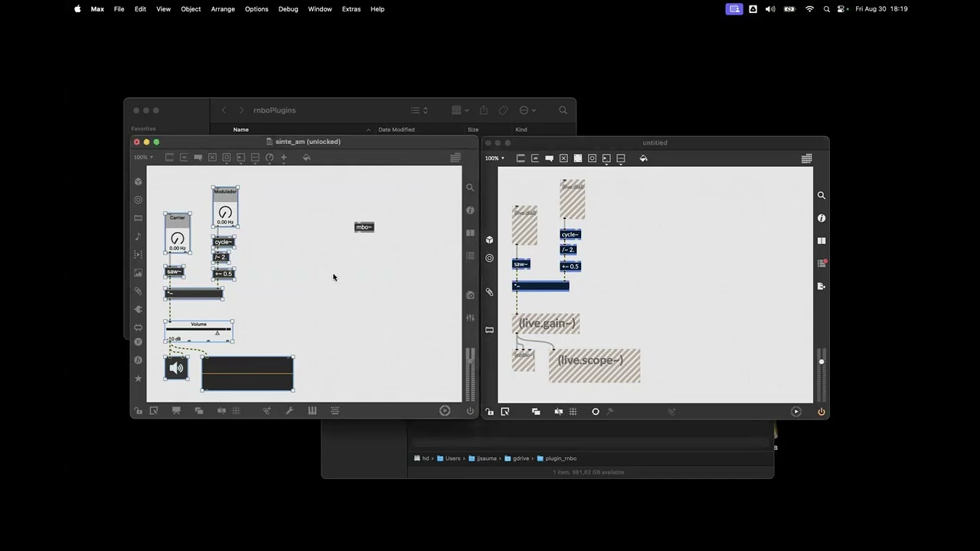Image resolution: width=980 pixels, height=551 pixels.
Task: Click grid-lines icon at sinte_am toolbar right end
Action: point(456,158)
